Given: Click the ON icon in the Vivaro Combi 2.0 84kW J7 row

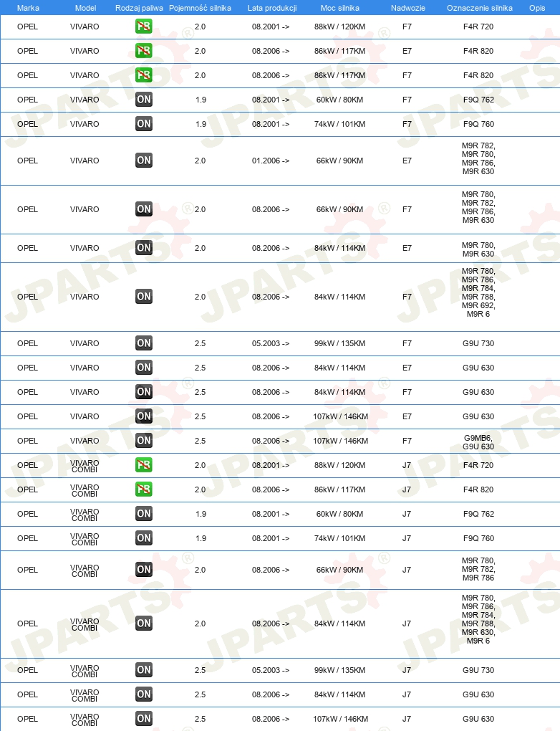Looking at the screenshot, I should pos(143,623).
